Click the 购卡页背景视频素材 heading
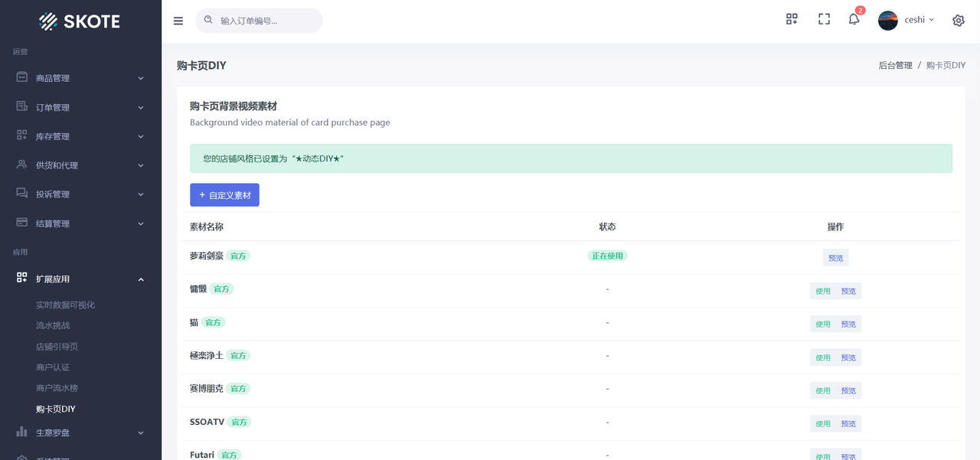 click(x=234, y=106)
